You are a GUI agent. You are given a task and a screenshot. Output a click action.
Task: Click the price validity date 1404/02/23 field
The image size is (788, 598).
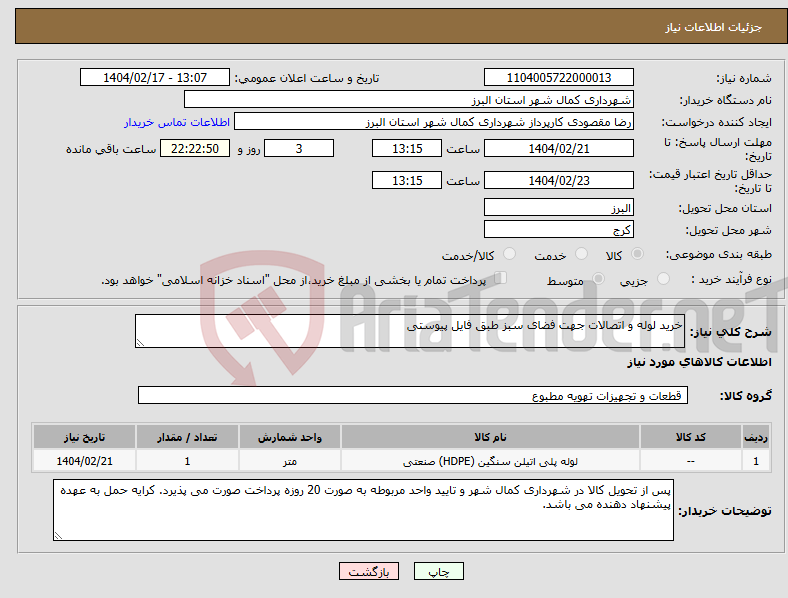point(558,180)
